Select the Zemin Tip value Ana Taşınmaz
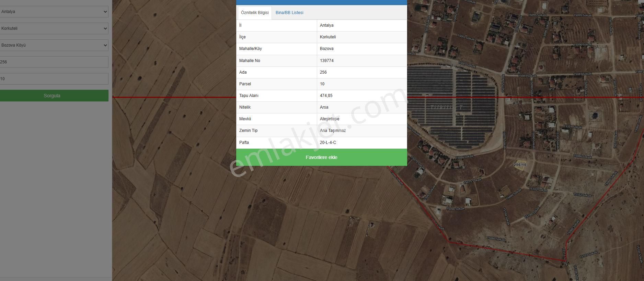The width and height of the screenshot is (644, 281). [333, 131]
